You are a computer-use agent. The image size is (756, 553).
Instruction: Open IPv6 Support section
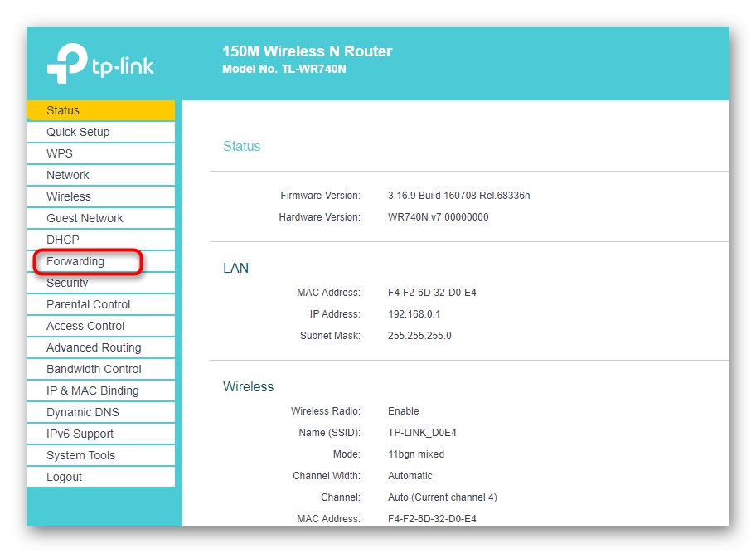point(101,434)
